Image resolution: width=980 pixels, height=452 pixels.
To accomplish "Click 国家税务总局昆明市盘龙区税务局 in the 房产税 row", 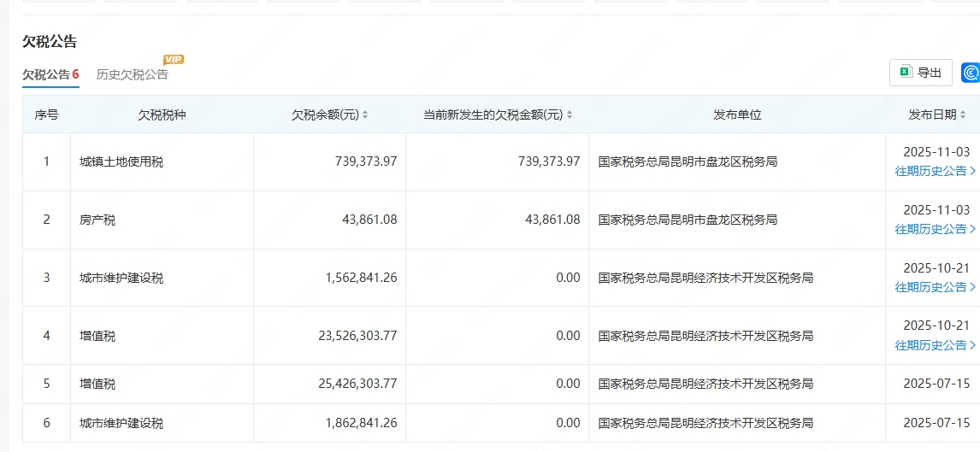I will [688, 220].
